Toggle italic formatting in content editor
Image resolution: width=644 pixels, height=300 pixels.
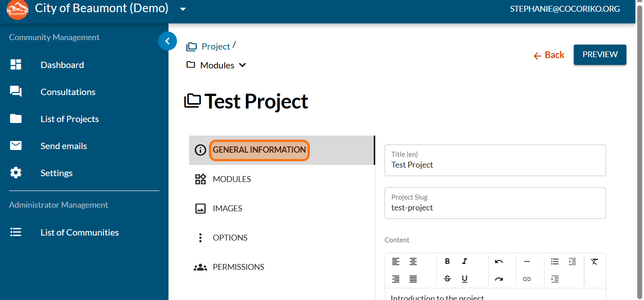point(464,261)
